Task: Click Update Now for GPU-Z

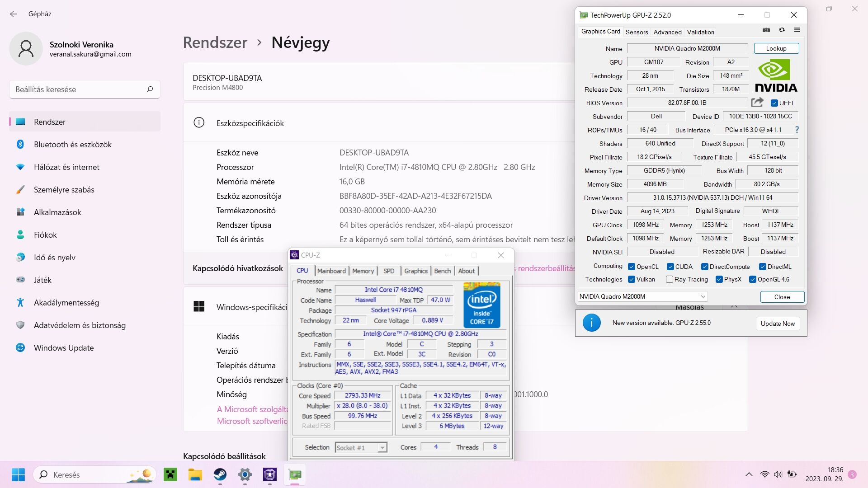Action: coord(778,324)
